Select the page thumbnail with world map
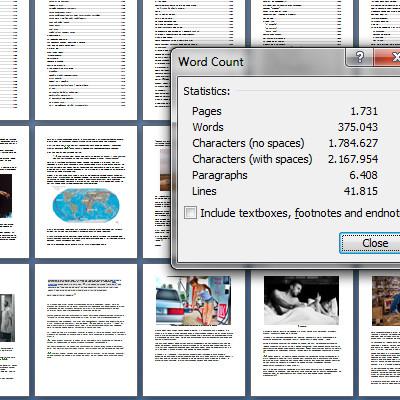The height and width of the screenshot is (400, 400). (x=86, y=192)
